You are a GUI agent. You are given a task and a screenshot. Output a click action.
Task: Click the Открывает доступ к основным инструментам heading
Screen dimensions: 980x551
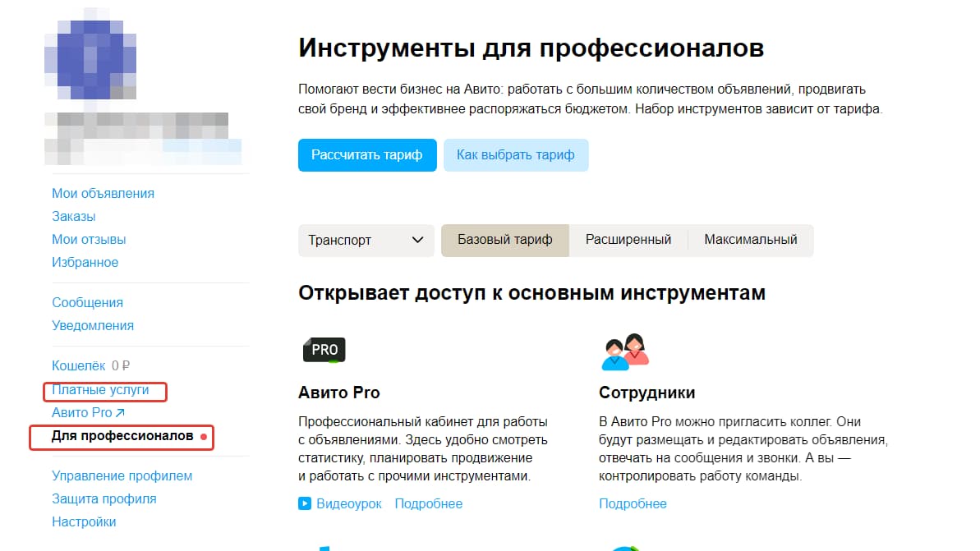click(531, 293)
